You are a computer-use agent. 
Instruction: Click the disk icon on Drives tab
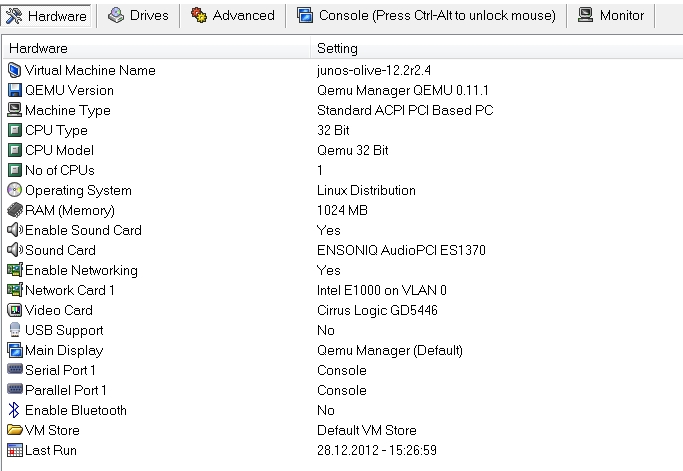115,15
